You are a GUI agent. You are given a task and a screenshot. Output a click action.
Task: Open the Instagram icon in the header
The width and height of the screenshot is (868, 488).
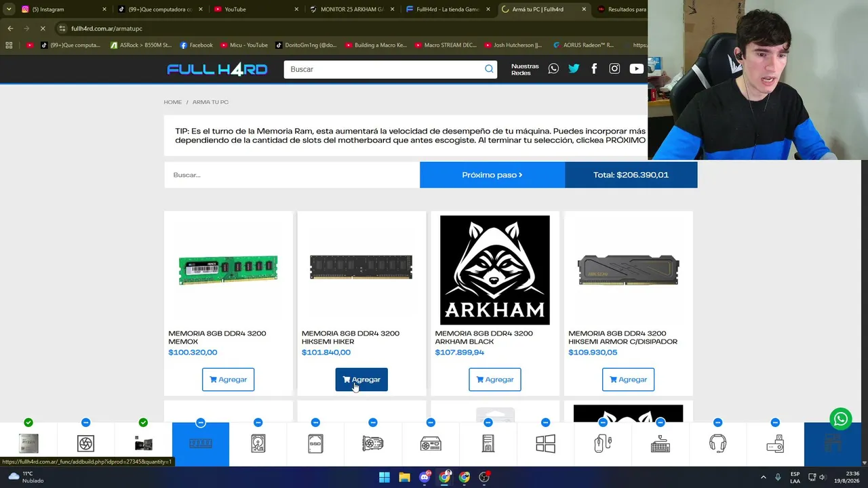[614, 68]
